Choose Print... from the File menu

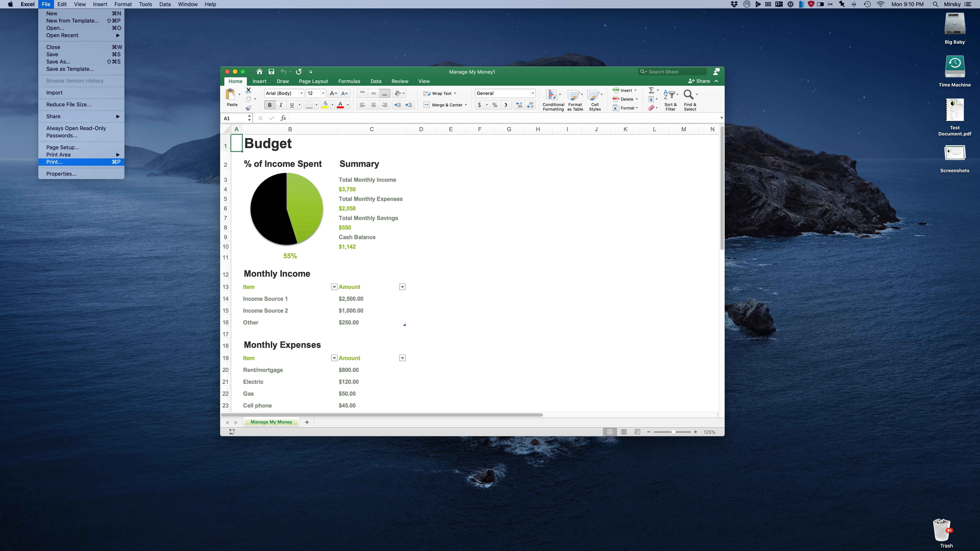tap(54, 162)
